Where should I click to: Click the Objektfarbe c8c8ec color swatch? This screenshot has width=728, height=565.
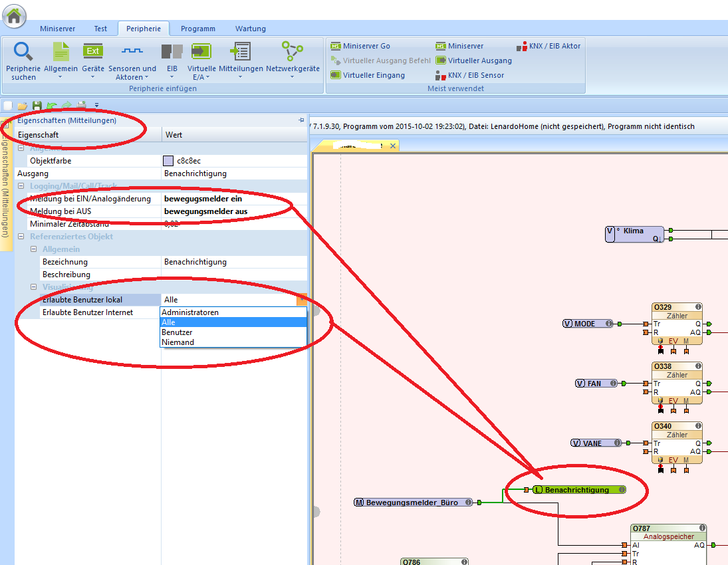pos(168,161)
